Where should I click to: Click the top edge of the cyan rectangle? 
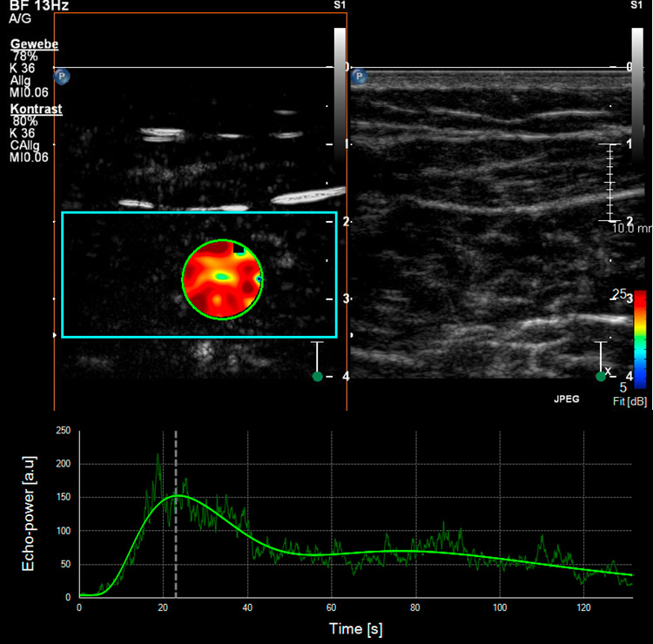pos(199,212)
